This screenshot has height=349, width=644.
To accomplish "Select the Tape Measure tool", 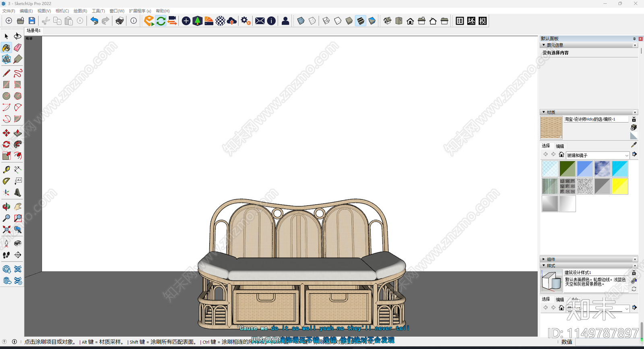I will point(6,170).
